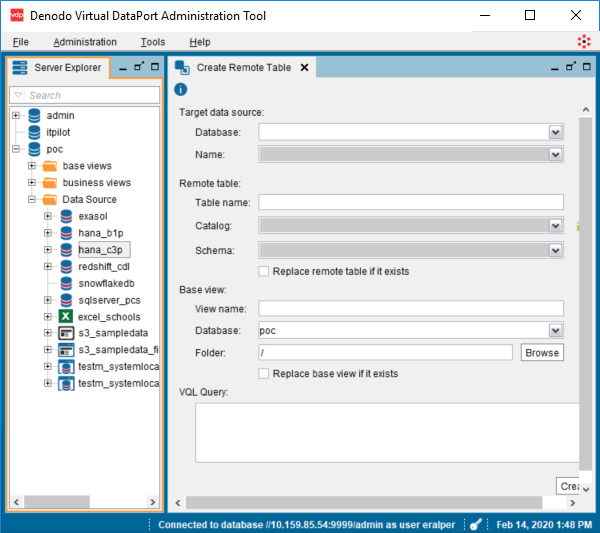Open the search filter dropdown arrow
The width and height of the screenshot is (600, 533).
click(18, 95)
